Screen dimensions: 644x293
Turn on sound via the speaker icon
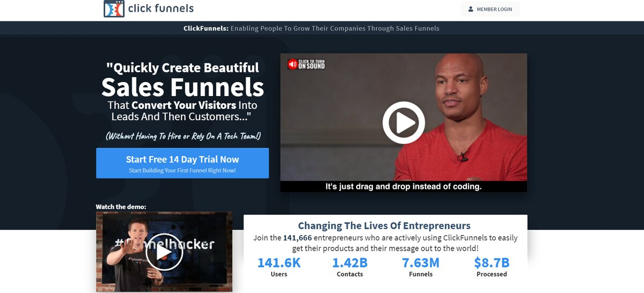click(292, 64)
